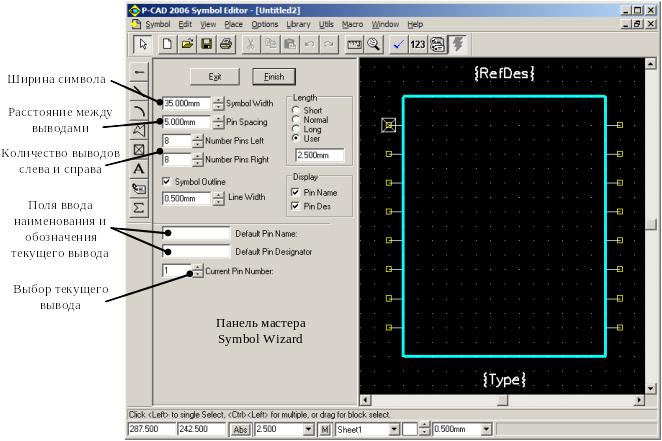Open the Options menu
Viewport: 662px width, 441px height.
(265, 24)
